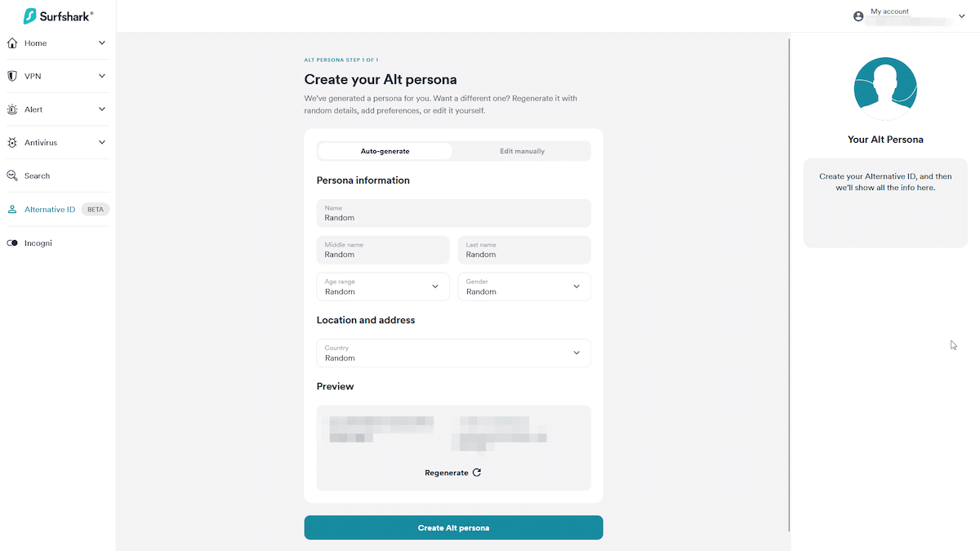Screen dimensions: 980x551
Task: Click the Home house icon
Action: point(12,43)
